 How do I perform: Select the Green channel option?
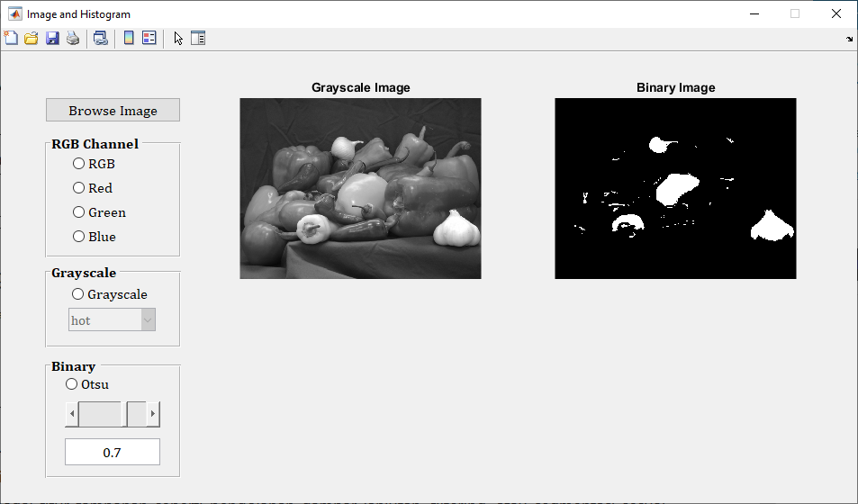pyautogui.click(x=79, y=212)
